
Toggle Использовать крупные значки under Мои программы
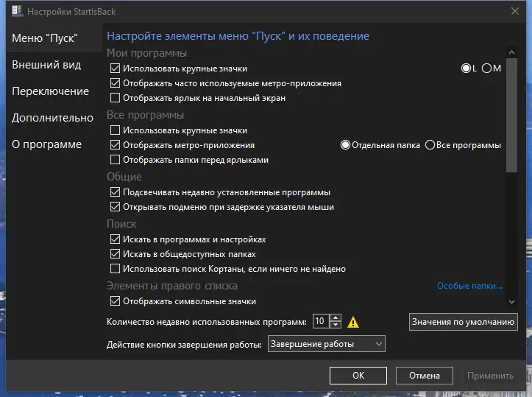point(115,68)
